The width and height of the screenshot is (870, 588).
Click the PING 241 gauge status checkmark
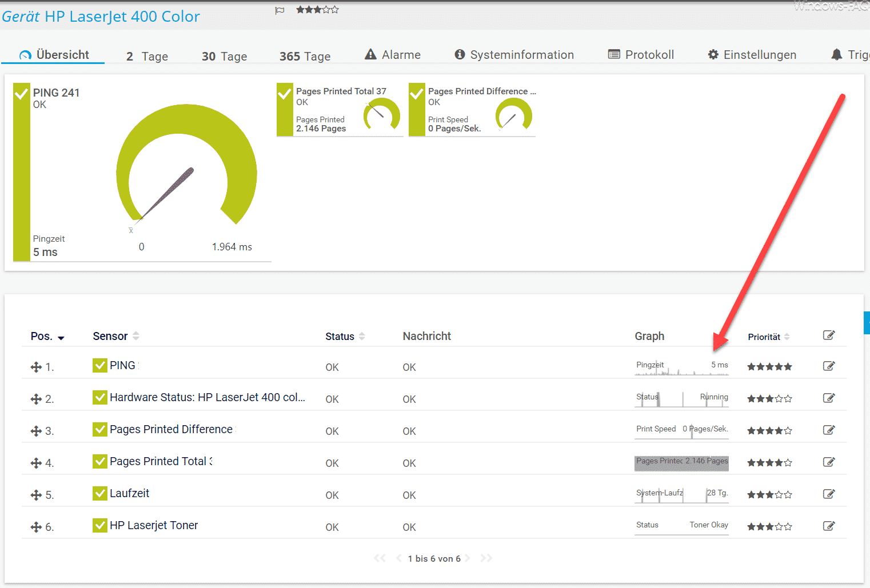tap(22, 93)
